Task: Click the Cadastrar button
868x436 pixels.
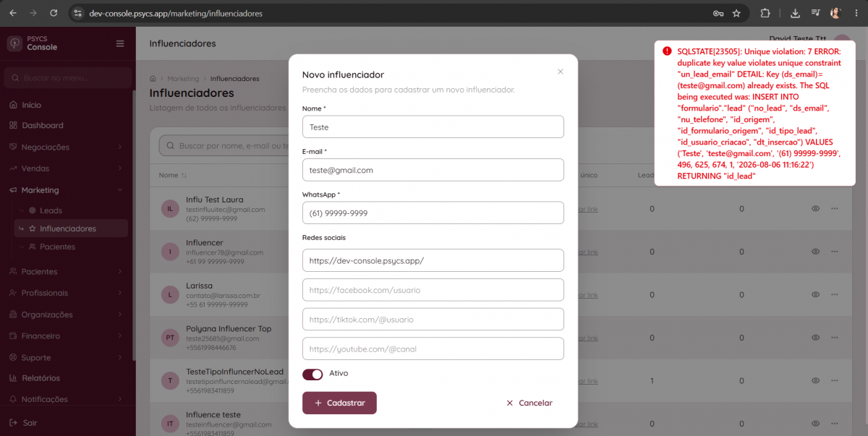Action: (339, 403)
